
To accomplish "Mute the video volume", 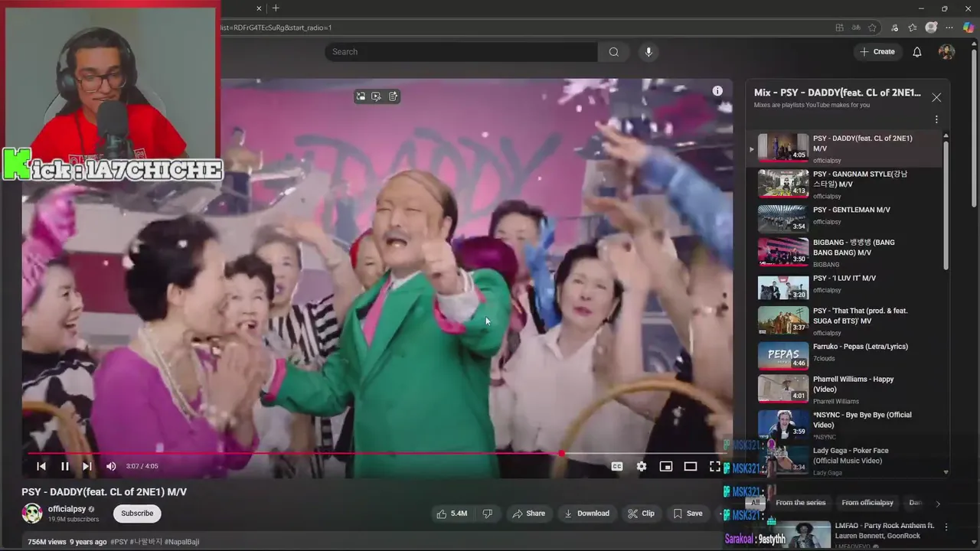I will [x=111, y=466].
